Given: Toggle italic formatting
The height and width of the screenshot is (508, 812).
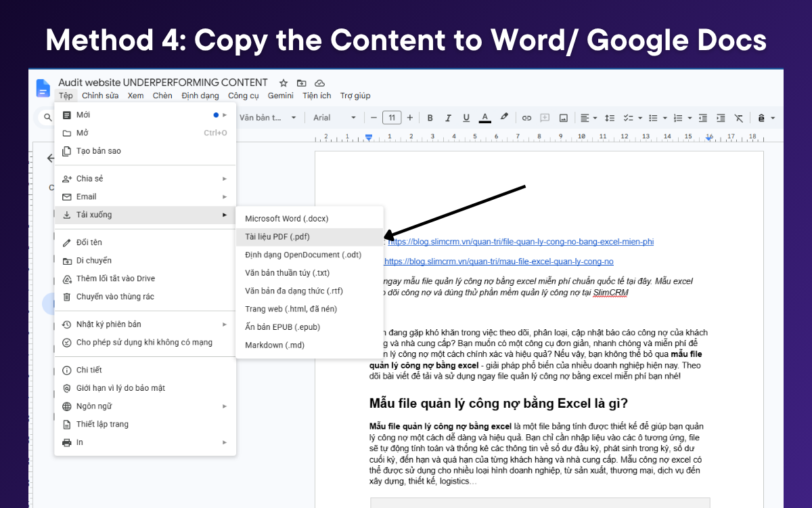Looking at the screenshot, I should click(448, 118).
